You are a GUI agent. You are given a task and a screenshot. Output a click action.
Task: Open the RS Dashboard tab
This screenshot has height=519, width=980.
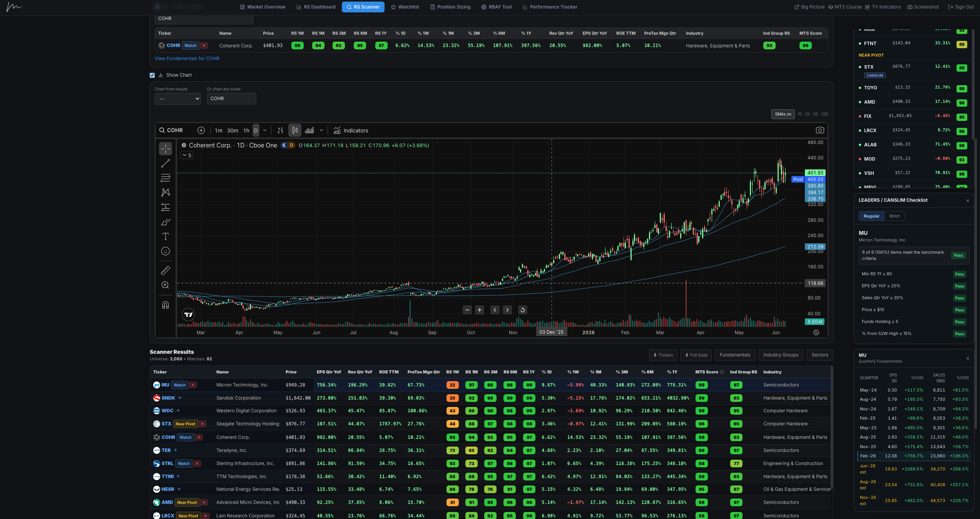click(316, 7)
